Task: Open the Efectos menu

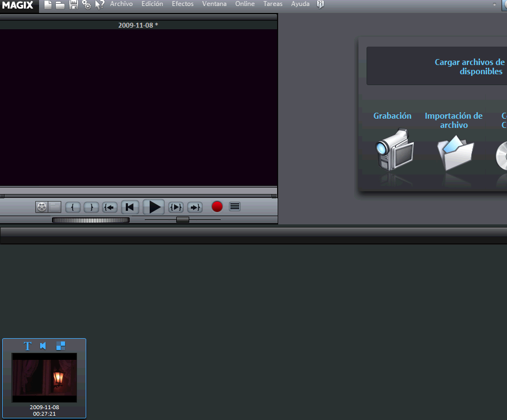Action: (x=182, y=4)
